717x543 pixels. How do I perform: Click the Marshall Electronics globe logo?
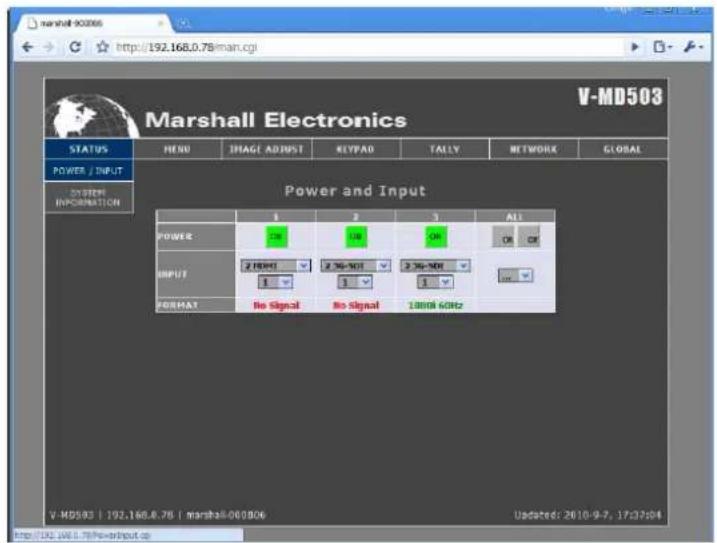coord(93,116)
